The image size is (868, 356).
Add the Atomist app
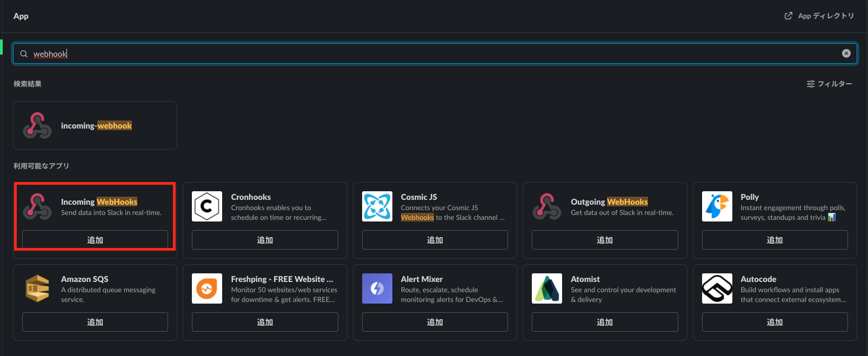coord(605,322)
